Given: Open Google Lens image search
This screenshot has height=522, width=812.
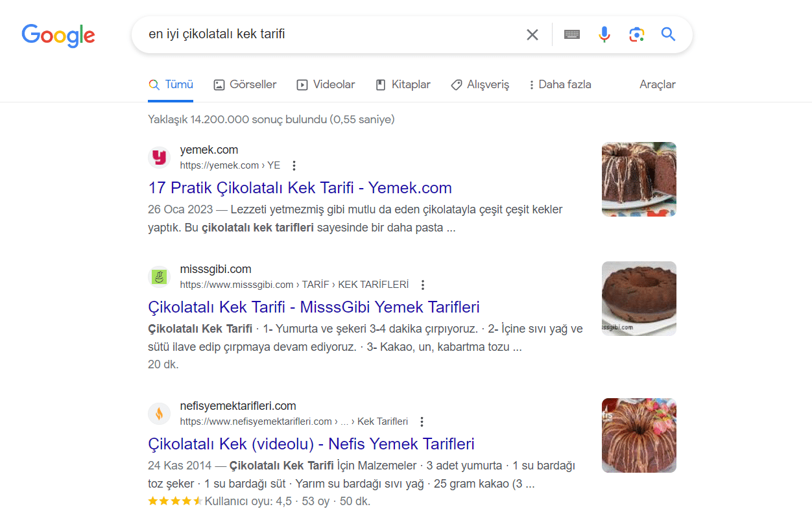Looking at the screenshot, I should [x=636, y=34].
